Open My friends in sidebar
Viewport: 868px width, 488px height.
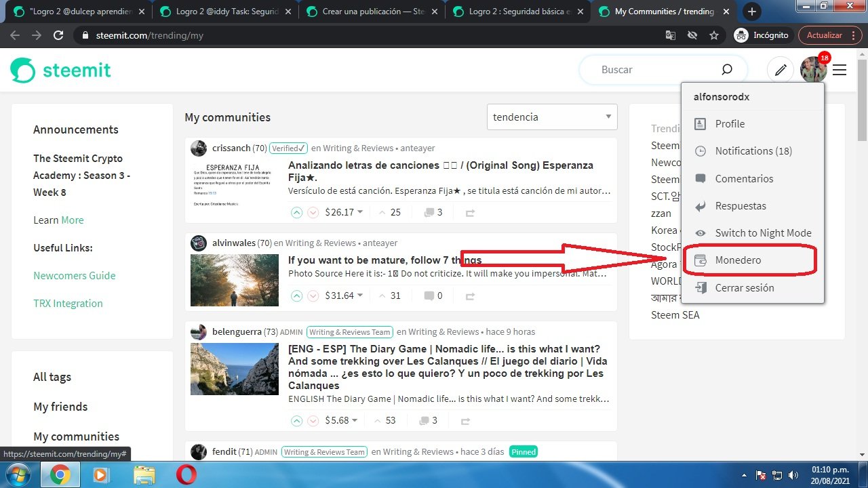click(60, 407)
